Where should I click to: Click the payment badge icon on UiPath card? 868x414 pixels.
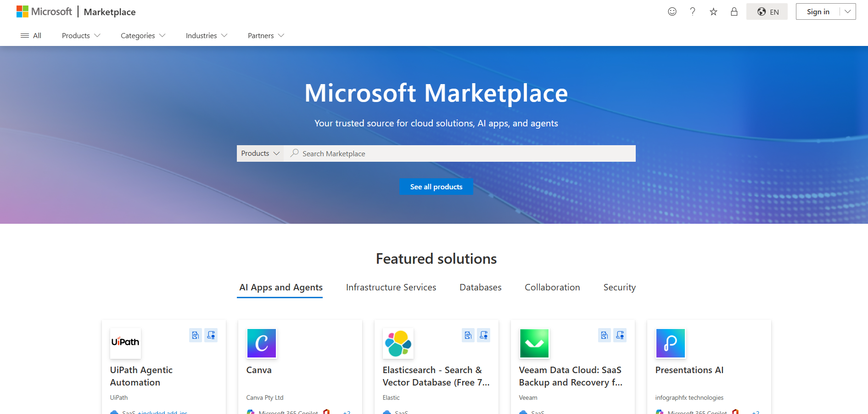point(196,335)
